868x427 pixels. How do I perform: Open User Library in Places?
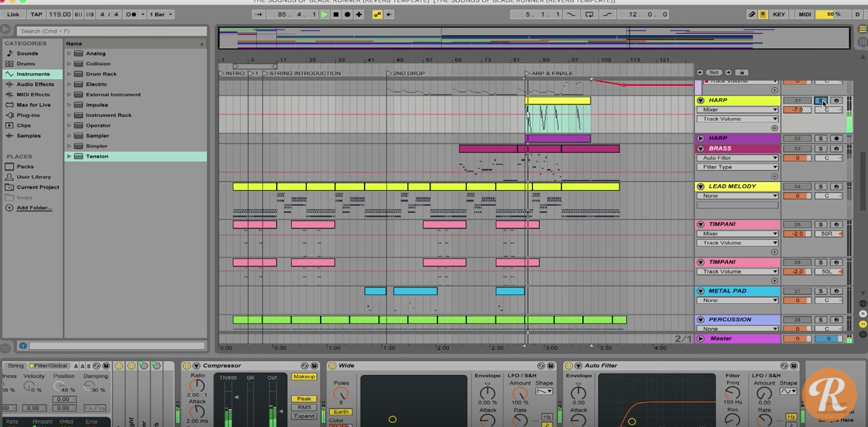point(34,177)
